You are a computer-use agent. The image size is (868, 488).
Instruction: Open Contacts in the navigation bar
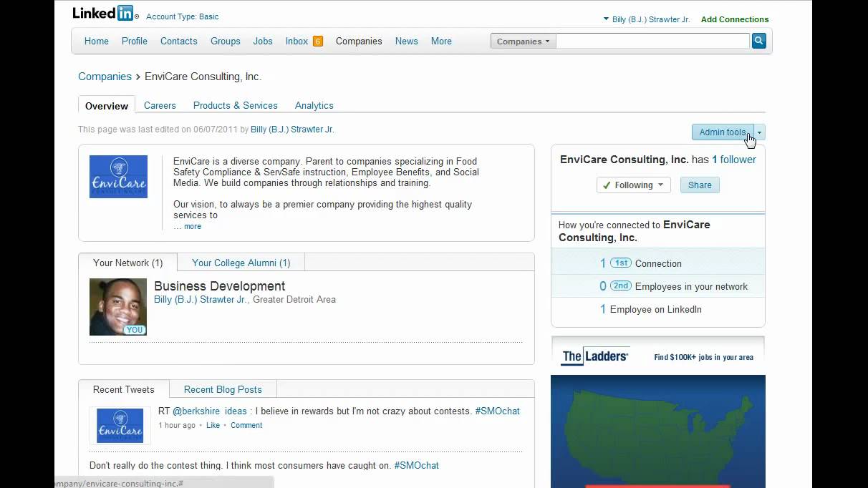(179, 42)
